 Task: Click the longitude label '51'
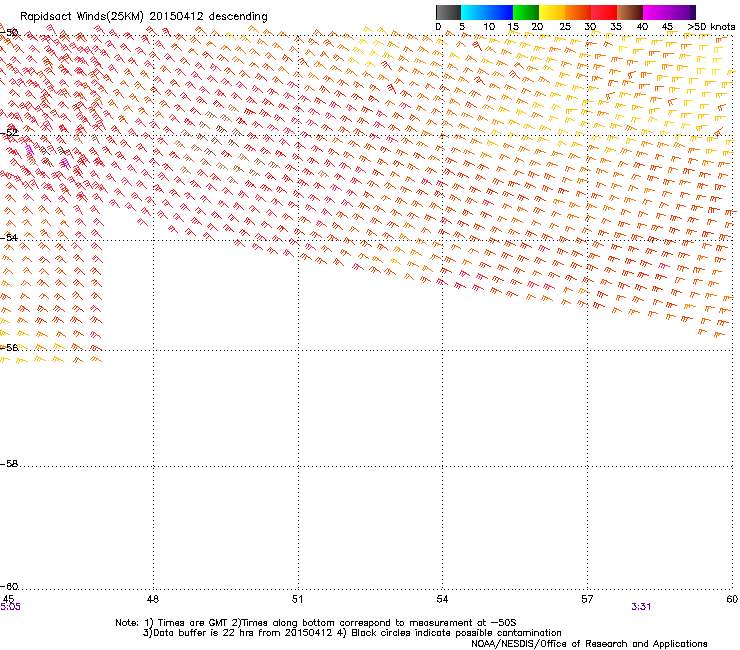coord(297,599)
